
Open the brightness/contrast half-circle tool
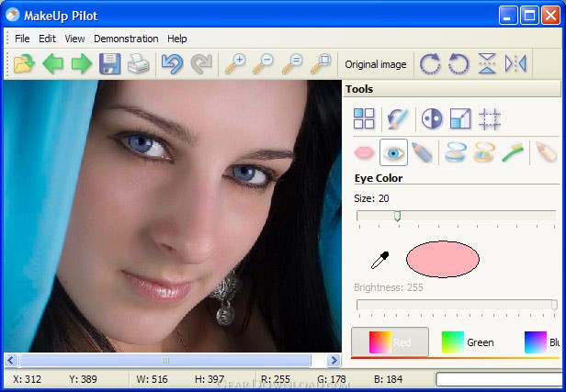click(432, 118)
